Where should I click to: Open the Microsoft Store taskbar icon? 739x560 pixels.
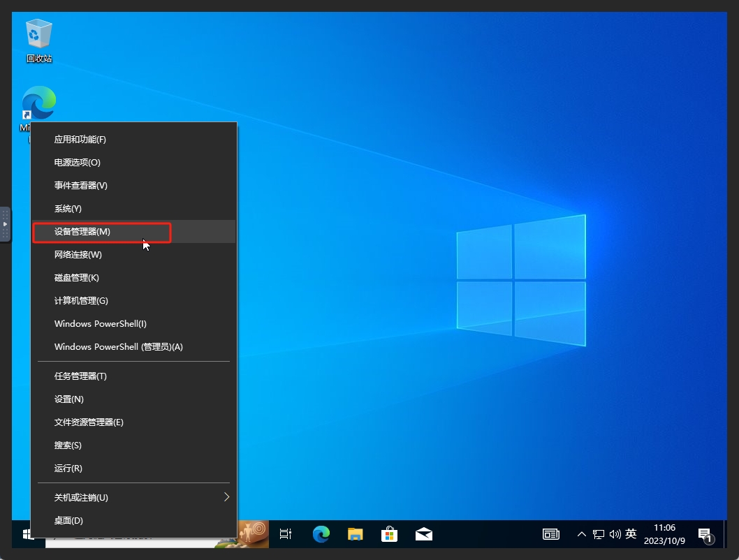point(389,534)
